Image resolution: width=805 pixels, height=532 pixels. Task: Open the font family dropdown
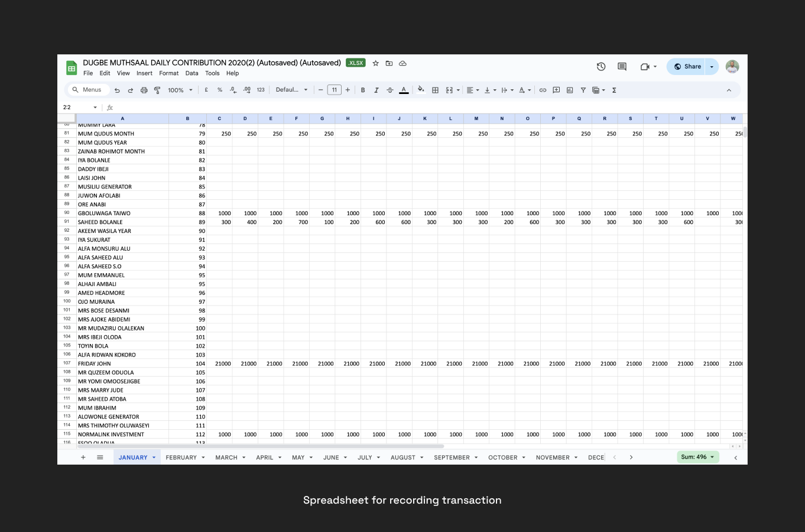click(x=292, y=90)
